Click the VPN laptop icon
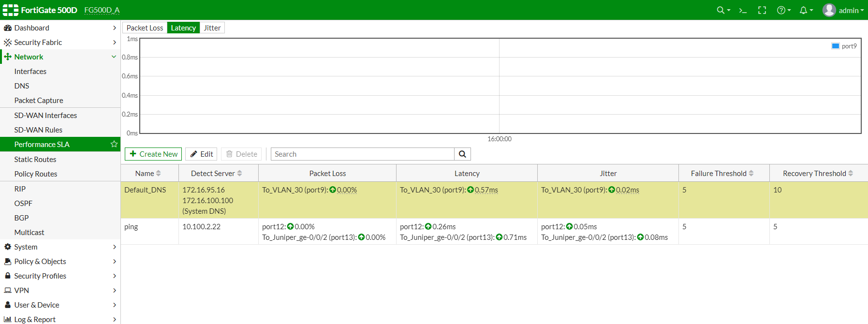 point(8,290)
